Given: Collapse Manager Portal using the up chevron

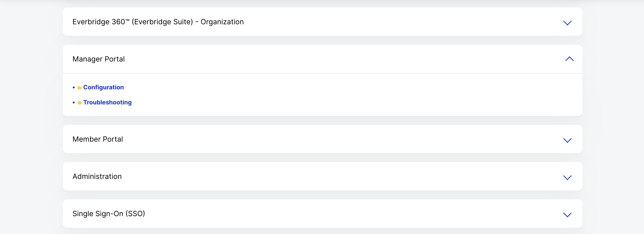Looking at the screenshot, I should pos(569,59).
